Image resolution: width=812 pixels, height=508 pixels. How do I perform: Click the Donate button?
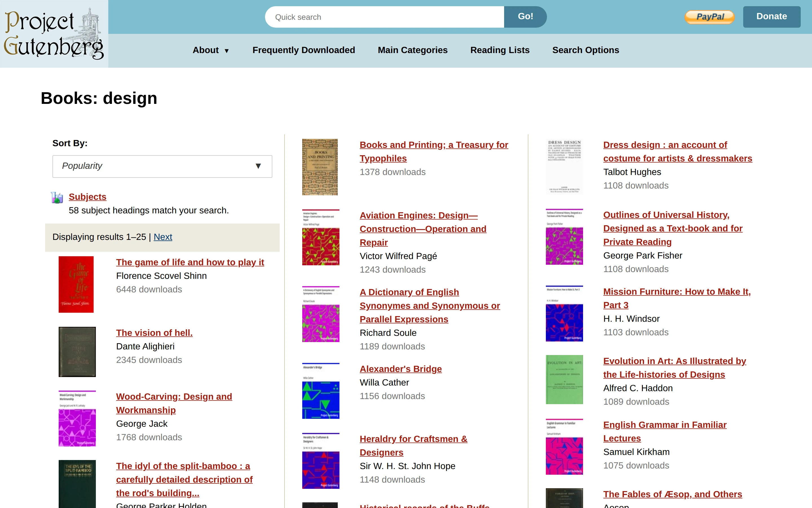(771, 17)
